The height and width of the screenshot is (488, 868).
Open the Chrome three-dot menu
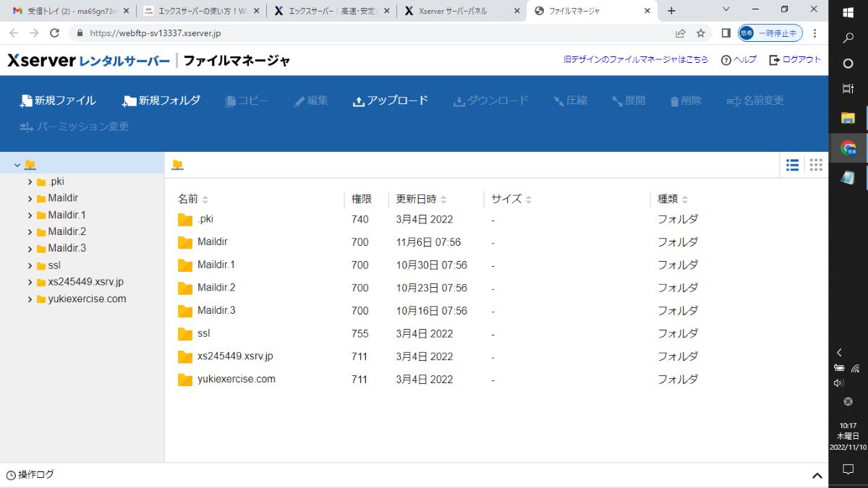click(x=816, y=33)
